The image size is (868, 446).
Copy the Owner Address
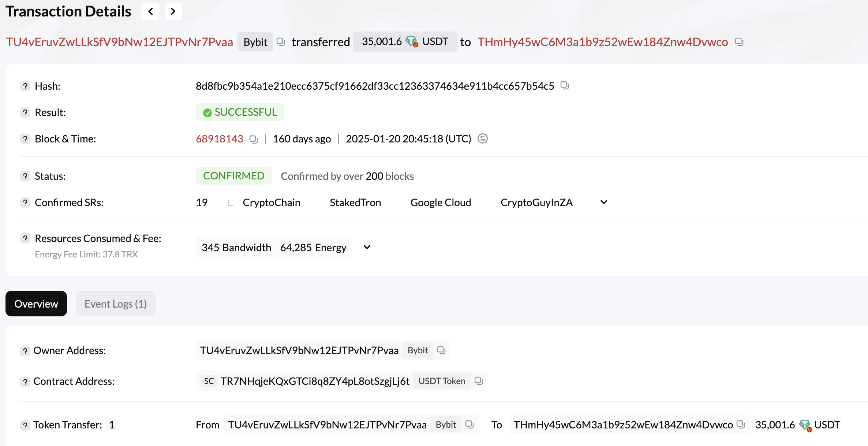pyautogui.click(x=441, y=350)
